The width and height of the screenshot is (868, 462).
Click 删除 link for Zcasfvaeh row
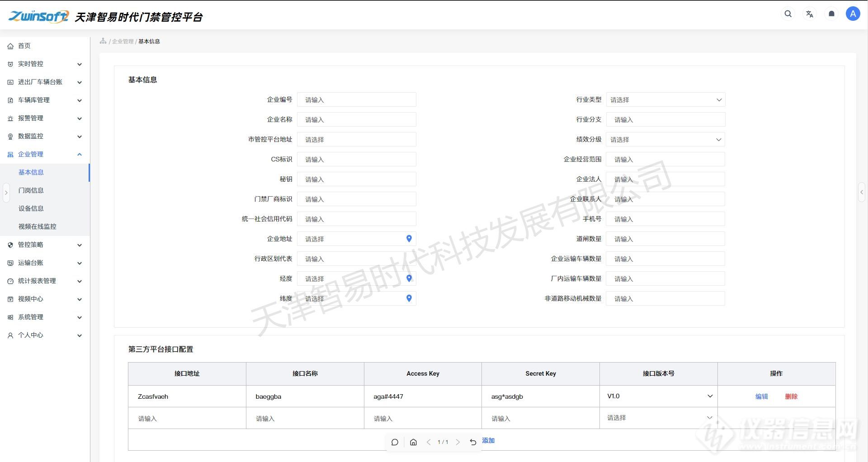[791, 396]
